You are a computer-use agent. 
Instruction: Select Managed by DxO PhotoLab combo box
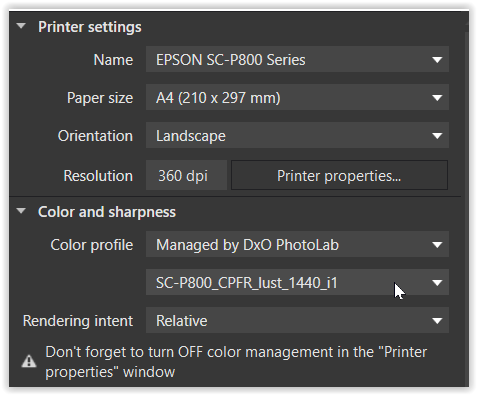[297, 245]
